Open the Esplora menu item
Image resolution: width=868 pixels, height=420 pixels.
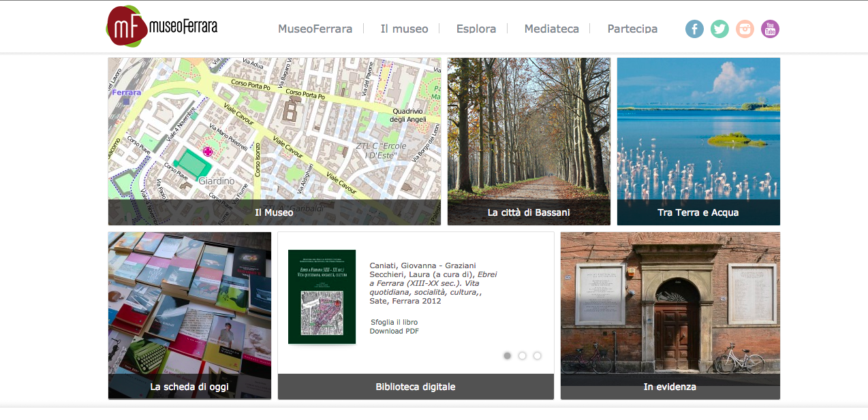(x=476, y=29)
